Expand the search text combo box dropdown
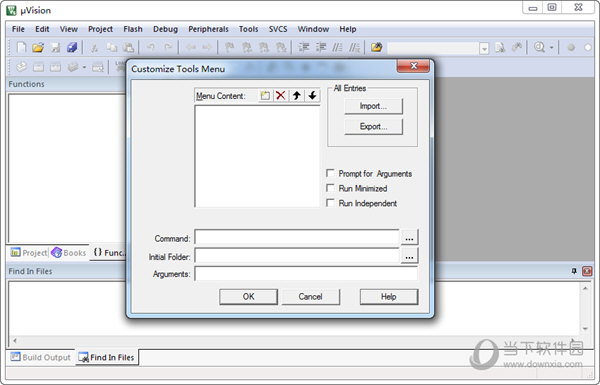This screenshot has height=385, width=600. point(484,48)
